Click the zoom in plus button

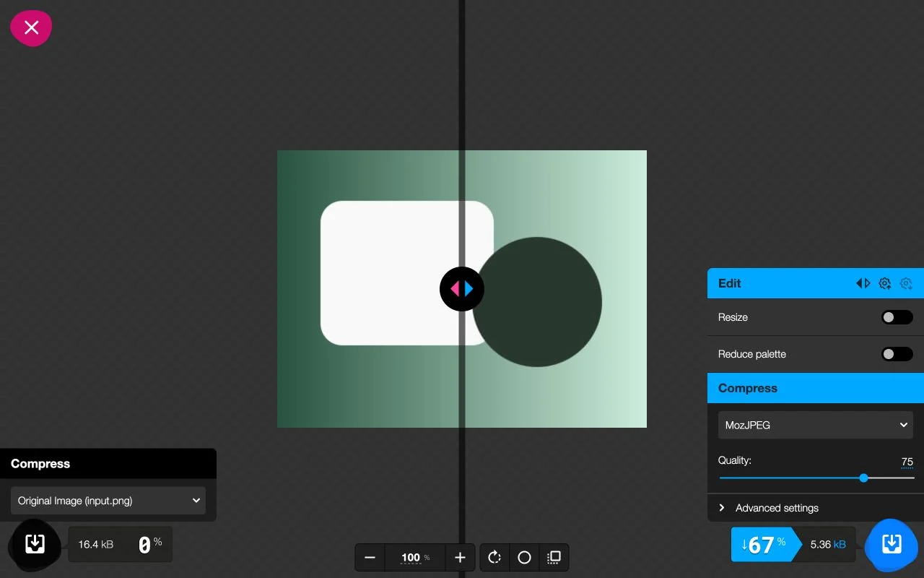pos(460,557)
